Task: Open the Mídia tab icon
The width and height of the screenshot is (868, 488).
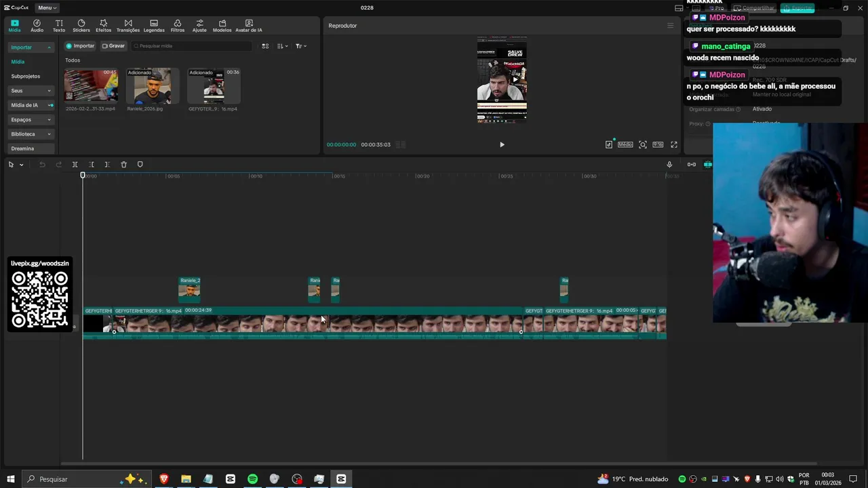Action: (14, 26)
